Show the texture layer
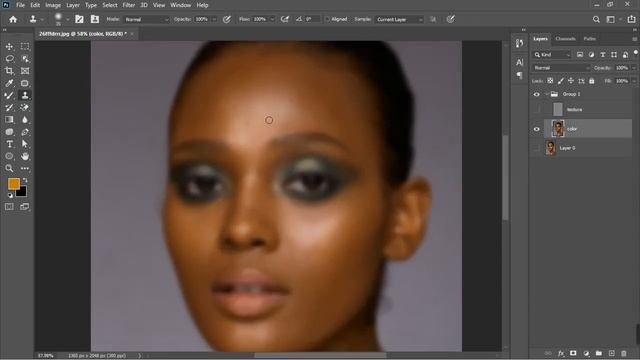 (x=537, y=109)
